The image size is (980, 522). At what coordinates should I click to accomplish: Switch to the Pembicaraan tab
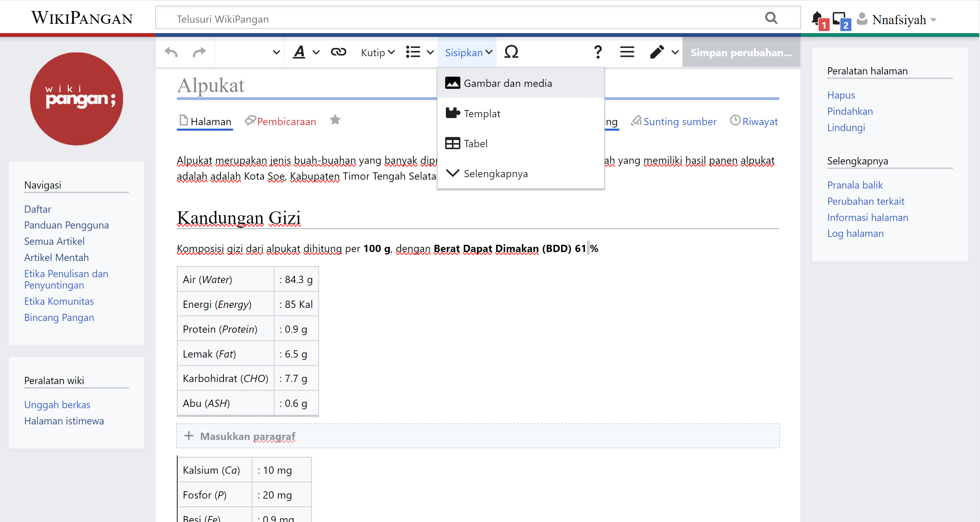(286, 122)
